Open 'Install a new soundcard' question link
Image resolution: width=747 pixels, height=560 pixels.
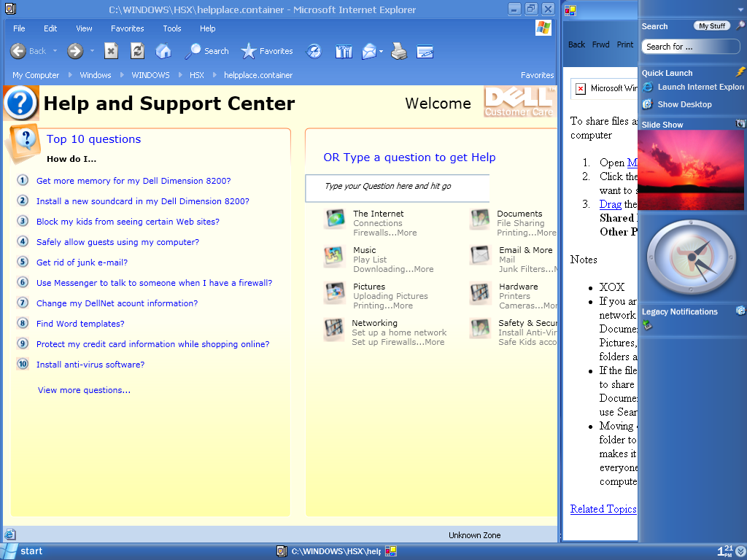pyautogui.click(x=142, y=201)
